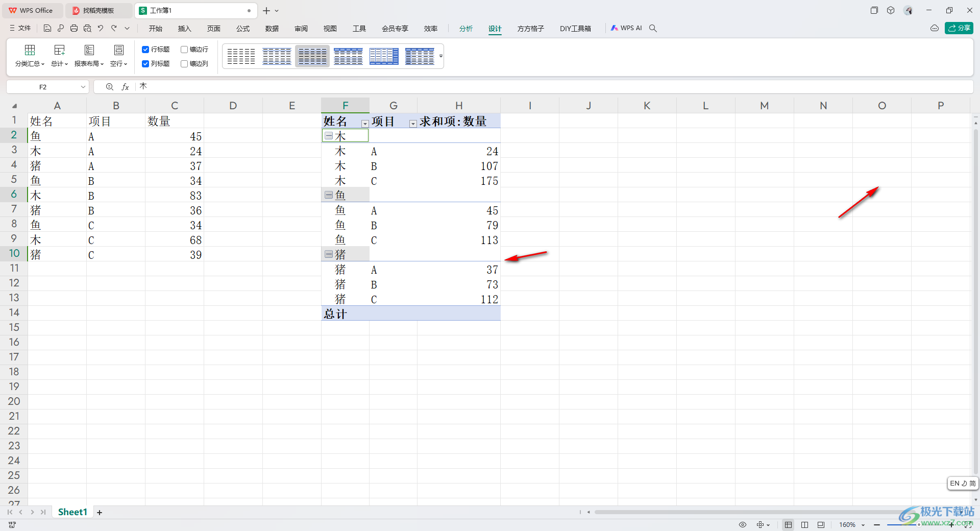980x531 pixels.
Task: Open print preview icon
Action: point(87,29)
